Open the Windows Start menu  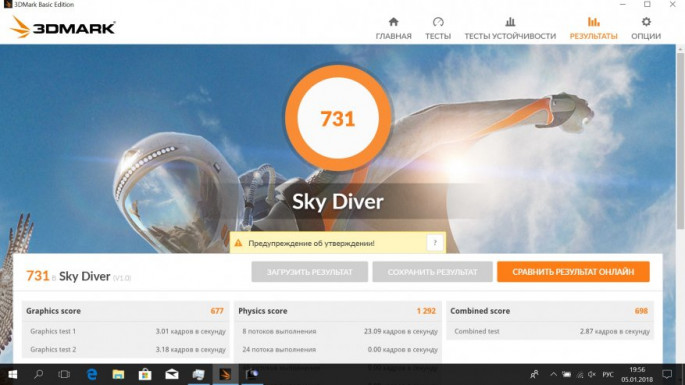pos(13,375)
